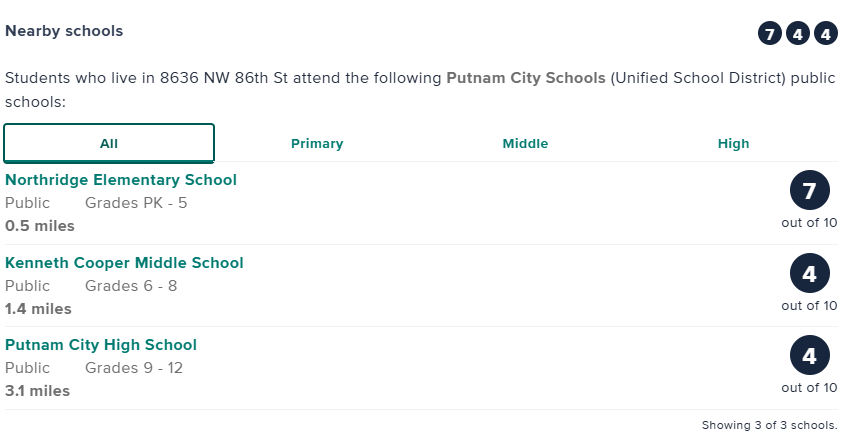Select the All schools tab
This screenshot has width=845, height=438.
point(109,143)
